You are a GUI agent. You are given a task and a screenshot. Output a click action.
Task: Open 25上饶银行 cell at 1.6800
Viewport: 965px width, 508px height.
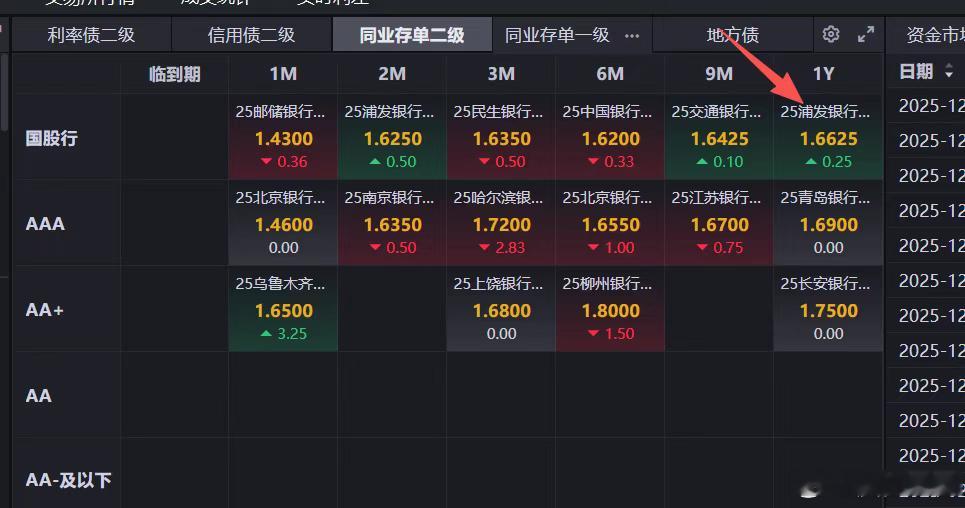(501, 308)
